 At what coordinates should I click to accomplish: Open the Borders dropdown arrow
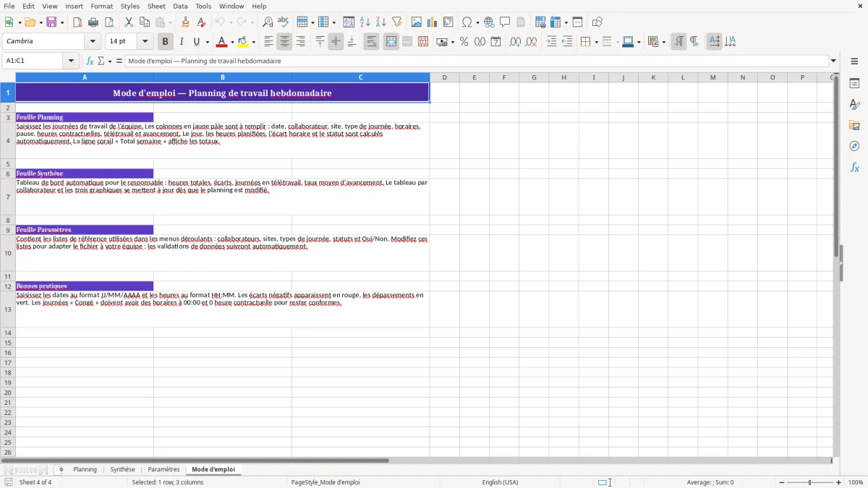595,42
